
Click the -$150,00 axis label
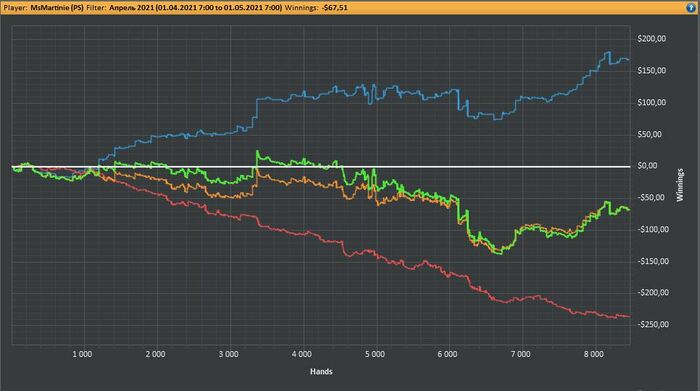[x=652, y=261]
